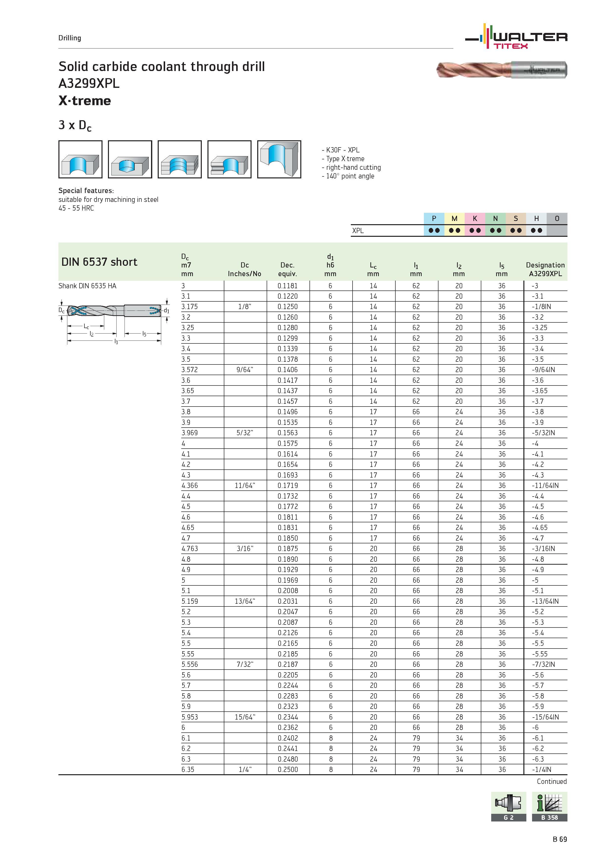Click the Dc value '3.175'

[190, 307]
